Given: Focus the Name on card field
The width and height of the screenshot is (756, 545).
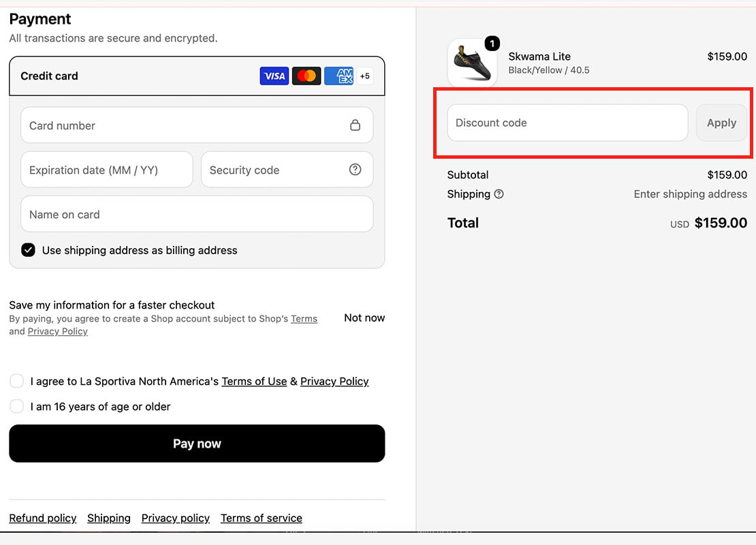Looking at the screenshot, I should (x=197, y=214).
